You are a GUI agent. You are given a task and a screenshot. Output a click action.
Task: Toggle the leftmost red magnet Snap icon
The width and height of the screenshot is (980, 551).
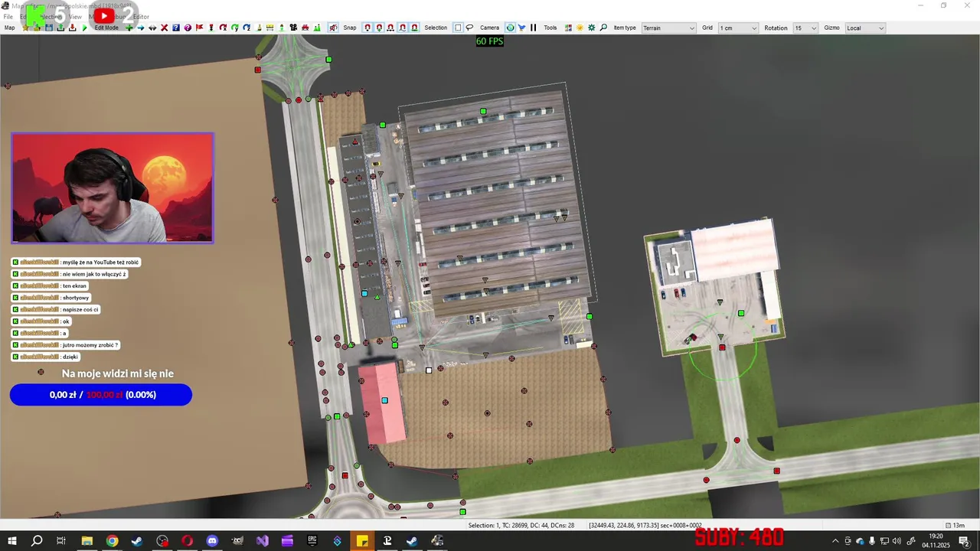pos(367,28)
